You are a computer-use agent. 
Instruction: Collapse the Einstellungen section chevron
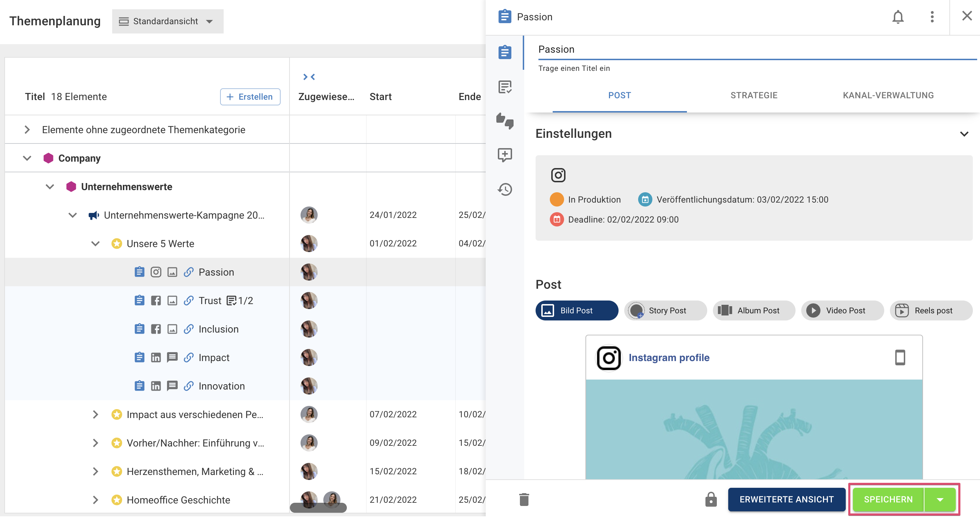click(964, 134)
